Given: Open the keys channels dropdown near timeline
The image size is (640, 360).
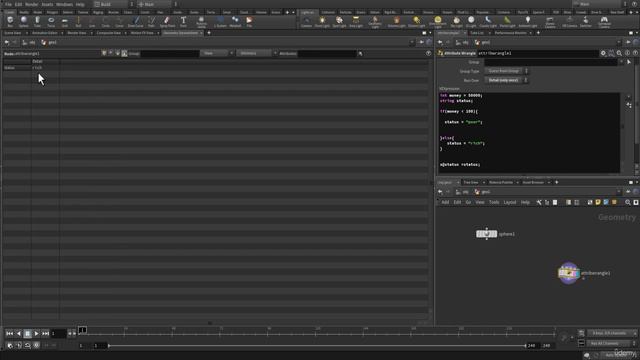Looking at the screenshot, I should pyautogui.click(x=612, y=333).
